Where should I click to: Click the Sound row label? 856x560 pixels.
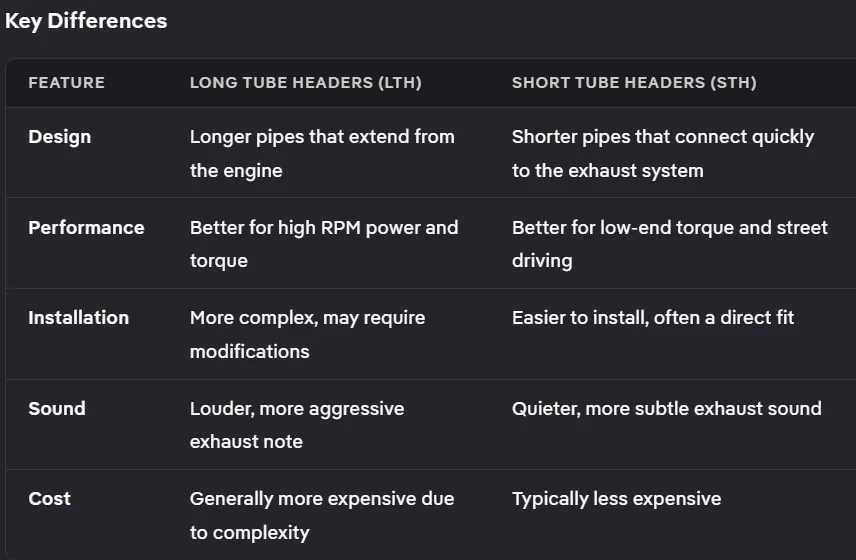click(x=57, y=408)
